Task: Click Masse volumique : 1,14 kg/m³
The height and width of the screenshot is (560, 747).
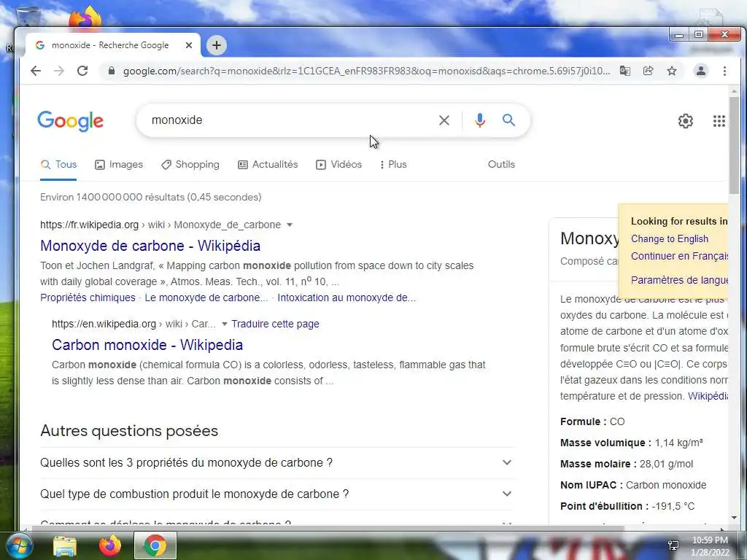Action: click(x=631, y=443)
